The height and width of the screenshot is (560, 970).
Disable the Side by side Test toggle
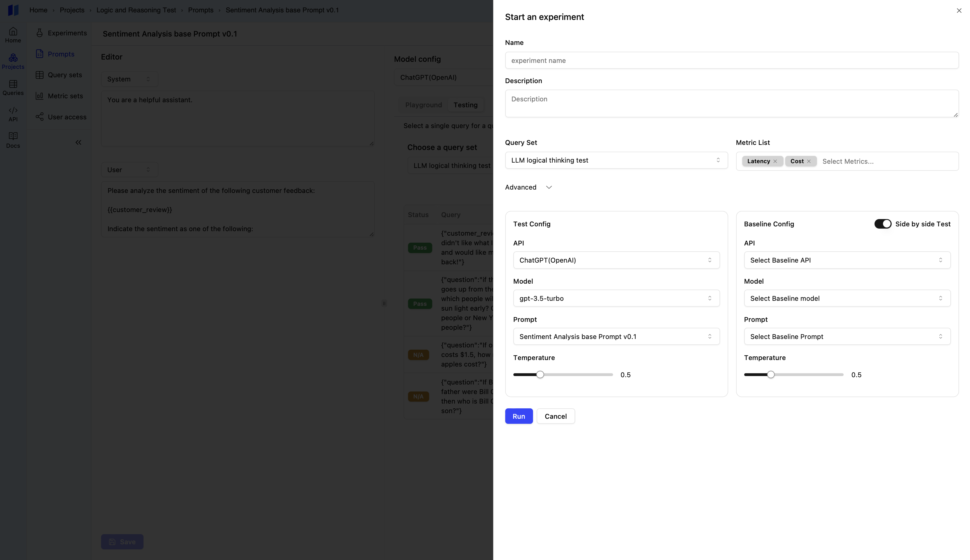[882, 224]
